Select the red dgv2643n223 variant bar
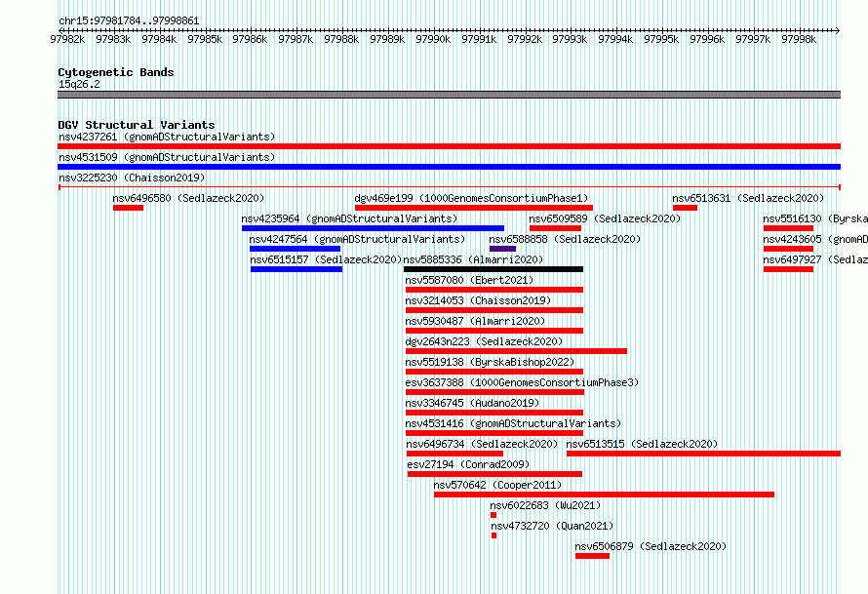The height and width of the screenshot is (594, 868). tap(517, 351)
